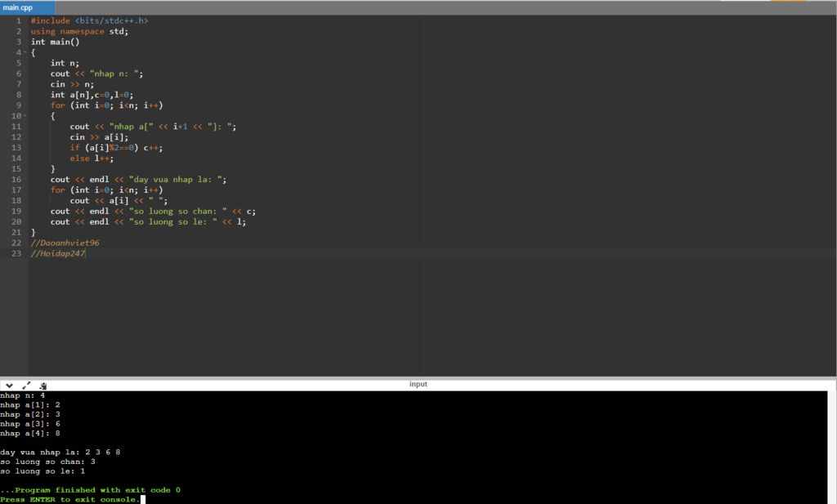The image size is (837, 504).
Task: Click the cout "nhap a[" code line
Action: (153, 127)
